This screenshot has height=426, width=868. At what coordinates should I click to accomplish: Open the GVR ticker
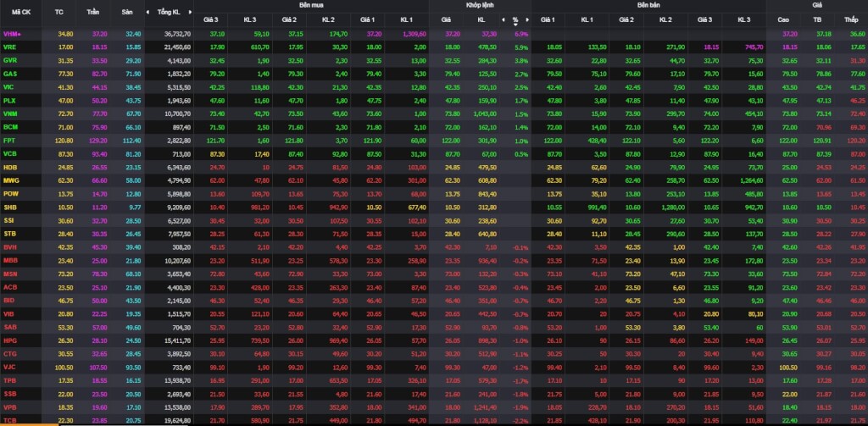click(x=9, y=60)
